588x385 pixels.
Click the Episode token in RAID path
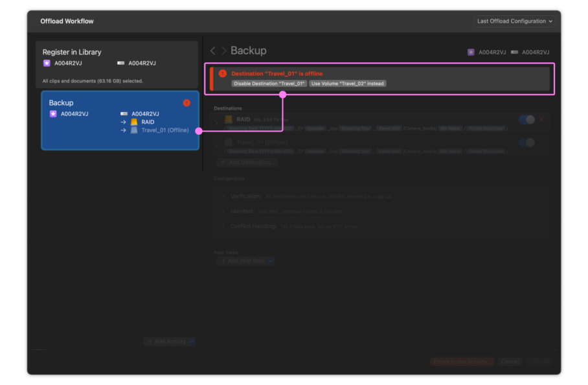coord(315,129)
